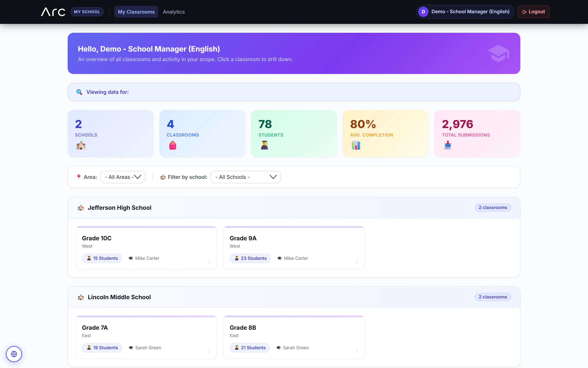588x368 pixels.
Task: Click the Jefferson High School heading
Action: (x=120, y=208)
